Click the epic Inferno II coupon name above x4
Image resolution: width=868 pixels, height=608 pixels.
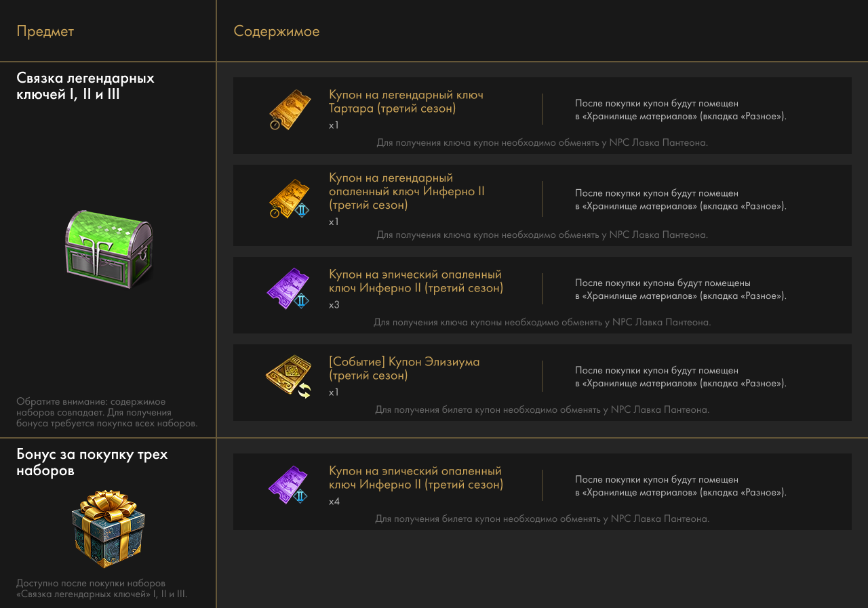click(416, 478)
